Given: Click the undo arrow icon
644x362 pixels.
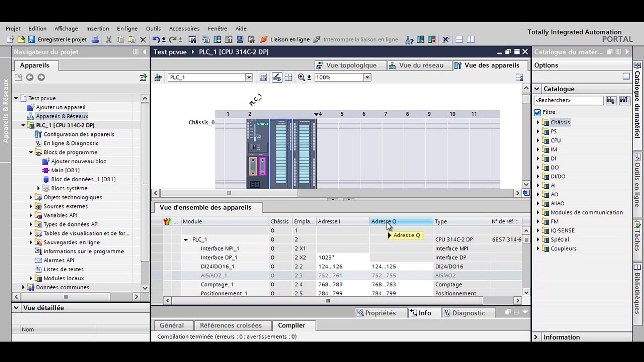Looking at the screenshot, I should 156,40.
